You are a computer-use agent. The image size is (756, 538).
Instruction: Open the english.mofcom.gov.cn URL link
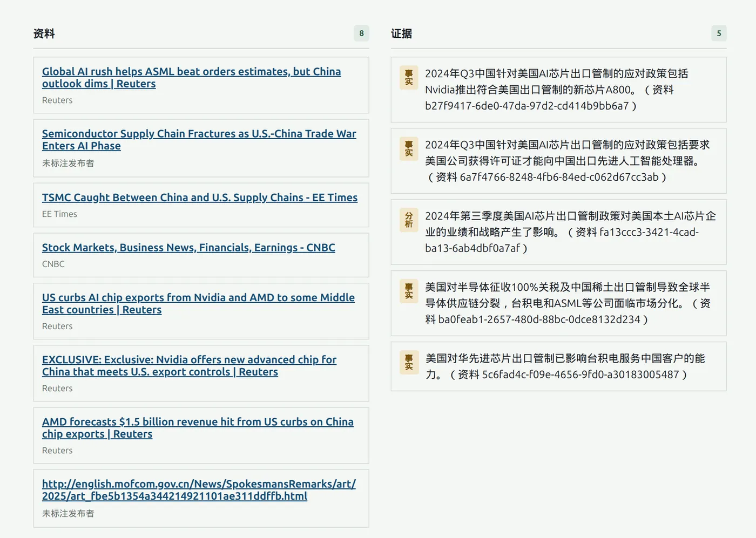199,490
